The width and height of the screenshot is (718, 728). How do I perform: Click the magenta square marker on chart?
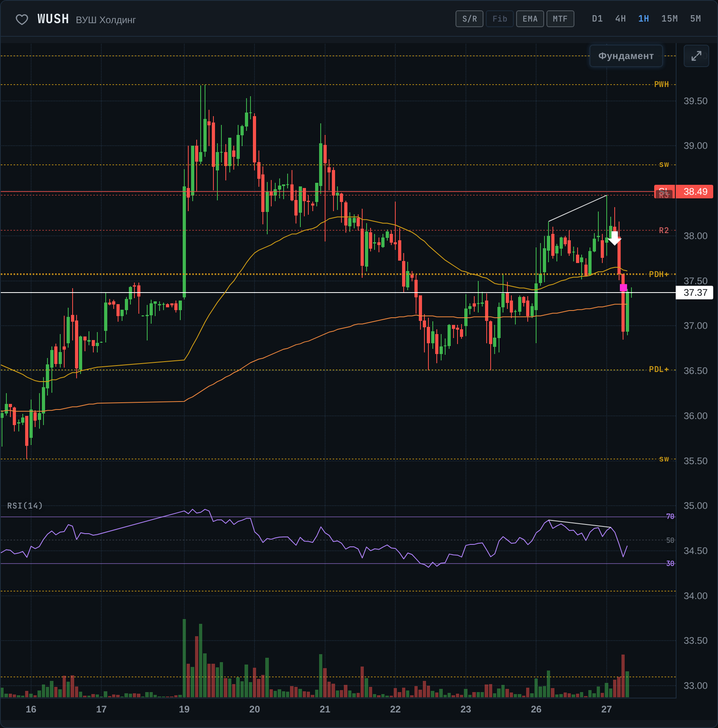pos(623,288)
